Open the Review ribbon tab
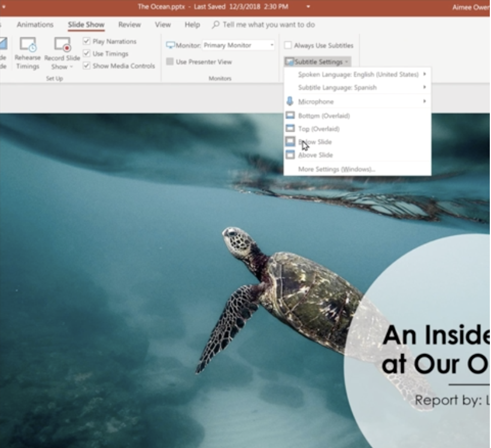491x448 pixels. (x=129, y=25)
